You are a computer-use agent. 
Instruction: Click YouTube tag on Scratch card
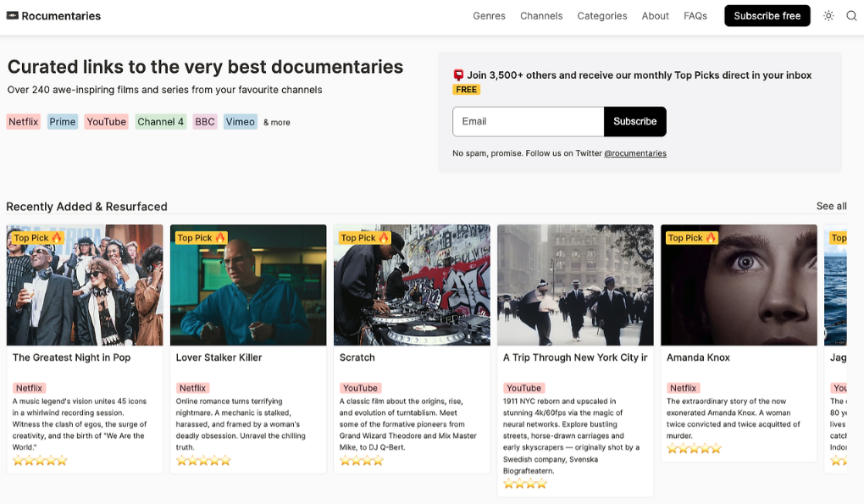point(360,388)
